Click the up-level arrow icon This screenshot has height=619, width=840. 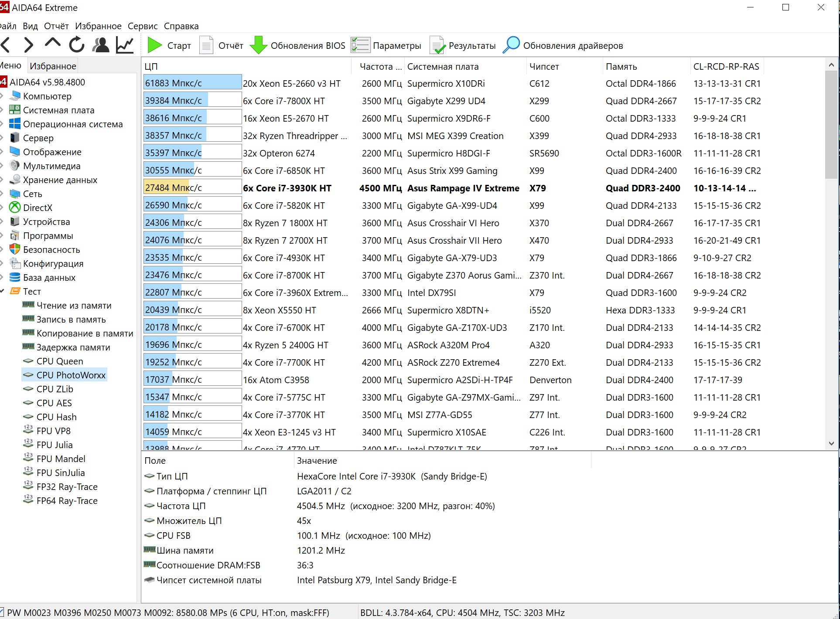[x=53, y=43]
